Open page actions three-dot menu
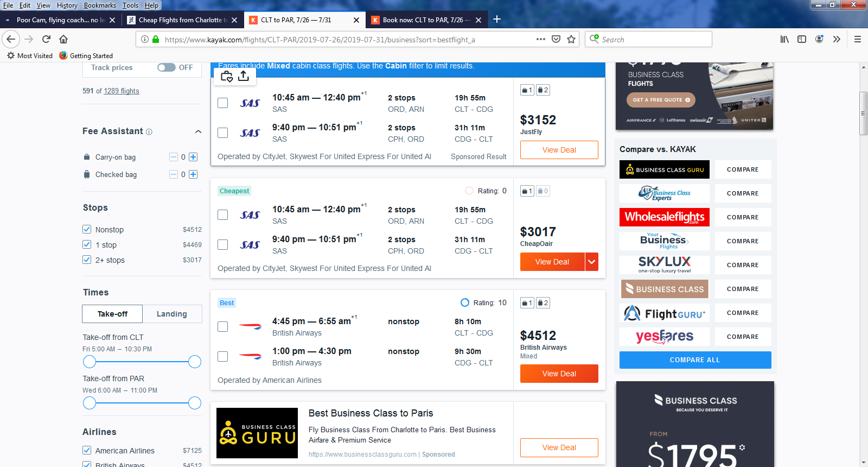Image resolution: width=868 pixels, height=467 pixels. click(x=541, y=39)
